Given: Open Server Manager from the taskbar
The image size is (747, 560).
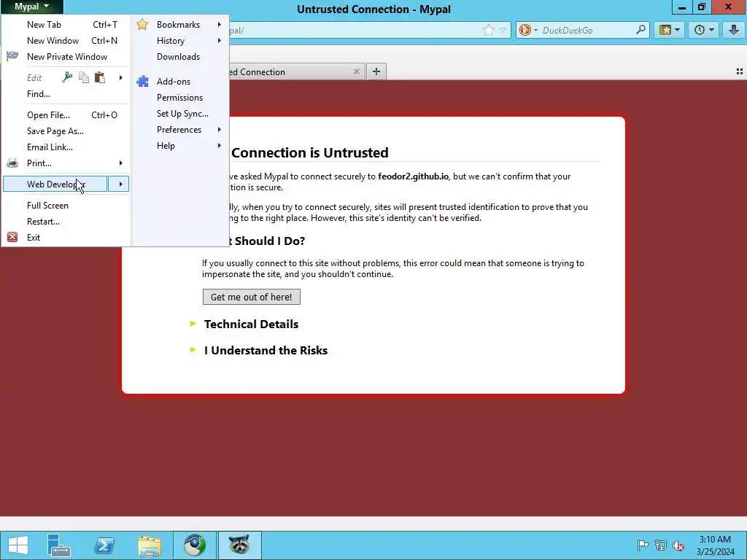Looking at the screenshot, I should (59, 545).
